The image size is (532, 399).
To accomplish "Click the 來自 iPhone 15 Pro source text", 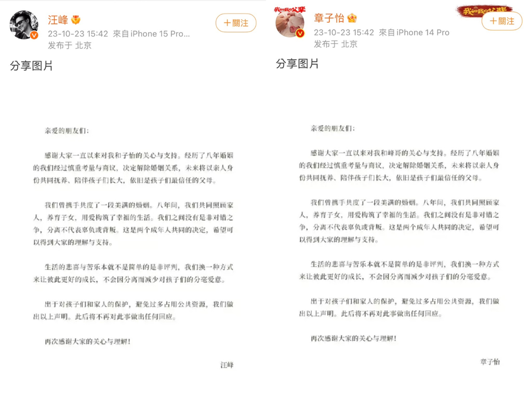I will click(151, 34).
